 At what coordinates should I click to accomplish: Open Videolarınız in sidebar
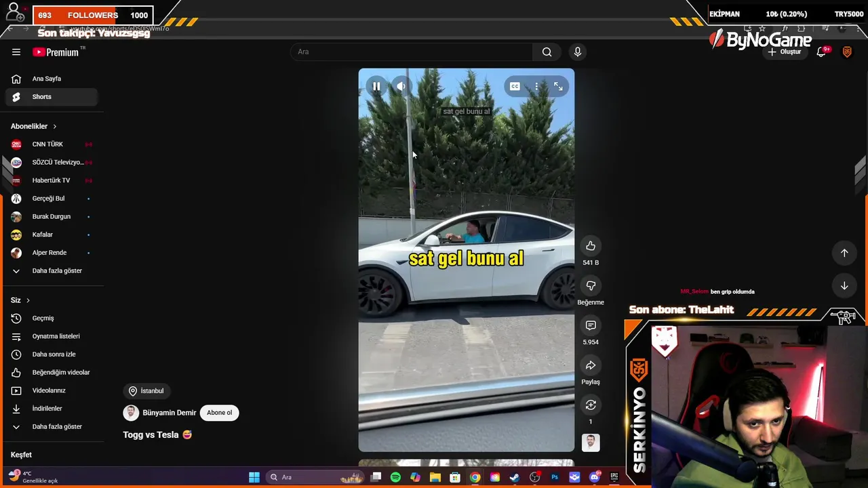point(52,390)
